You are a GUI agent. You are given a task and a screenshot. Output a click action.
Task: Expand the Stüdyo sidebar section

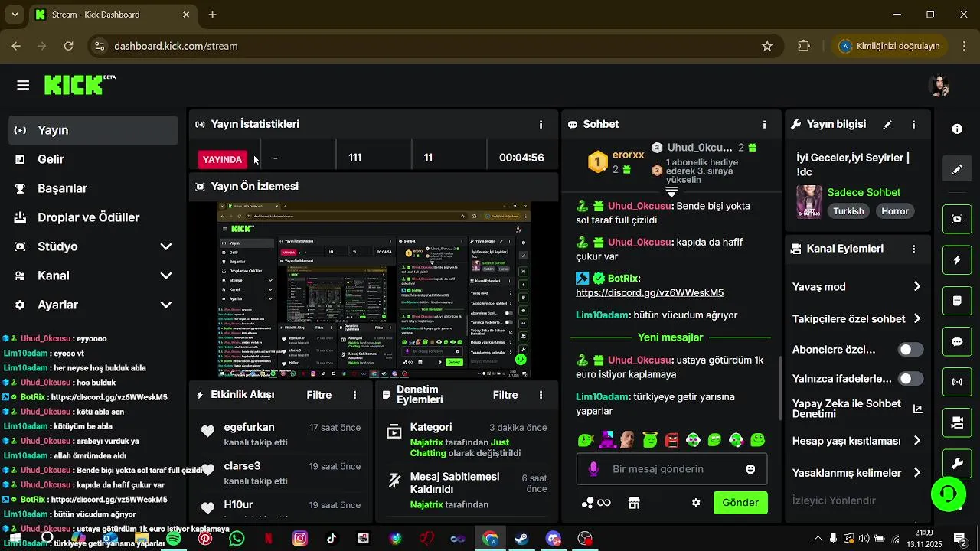[93, 246]
